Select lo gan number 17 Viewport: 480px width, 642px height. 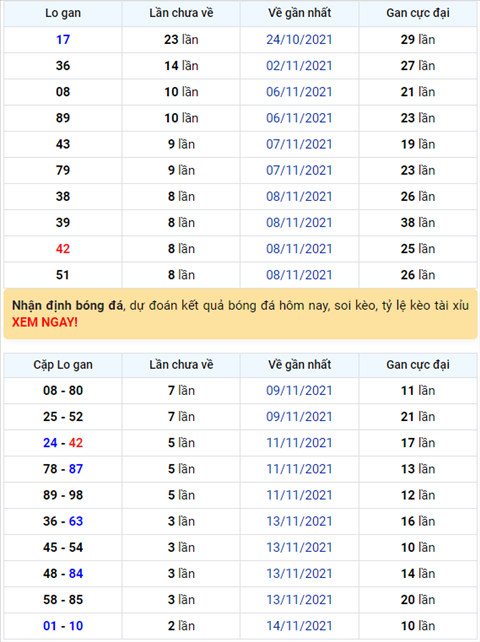(x=63, y=40)
